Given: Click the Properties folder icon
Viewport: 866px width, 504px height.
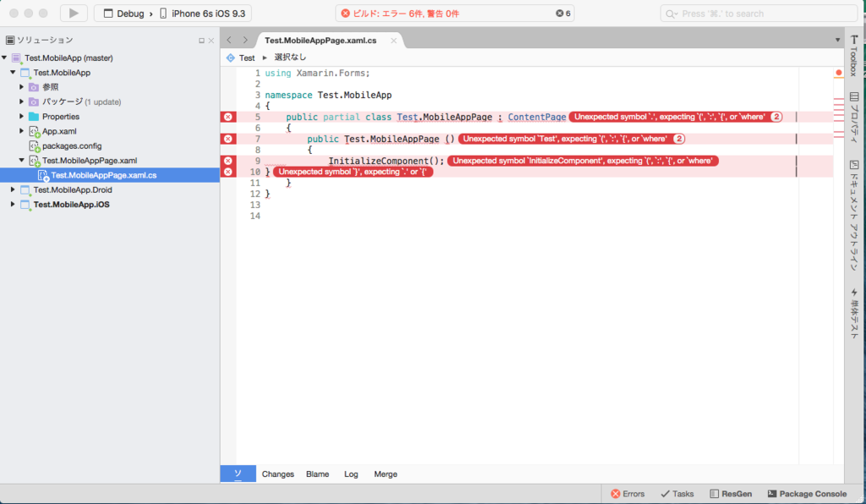Looking at the screenshot, I should click(x=34, y=117).
